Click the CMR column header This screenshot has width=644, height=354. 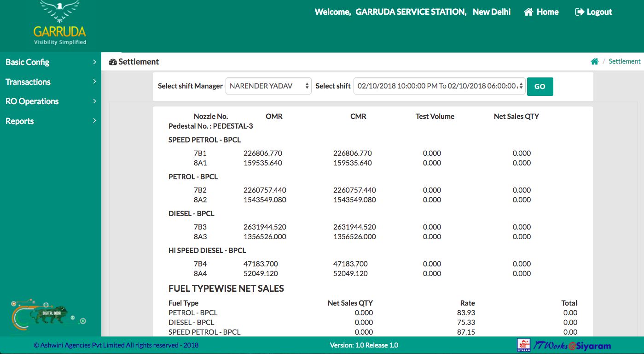(358, 116)
